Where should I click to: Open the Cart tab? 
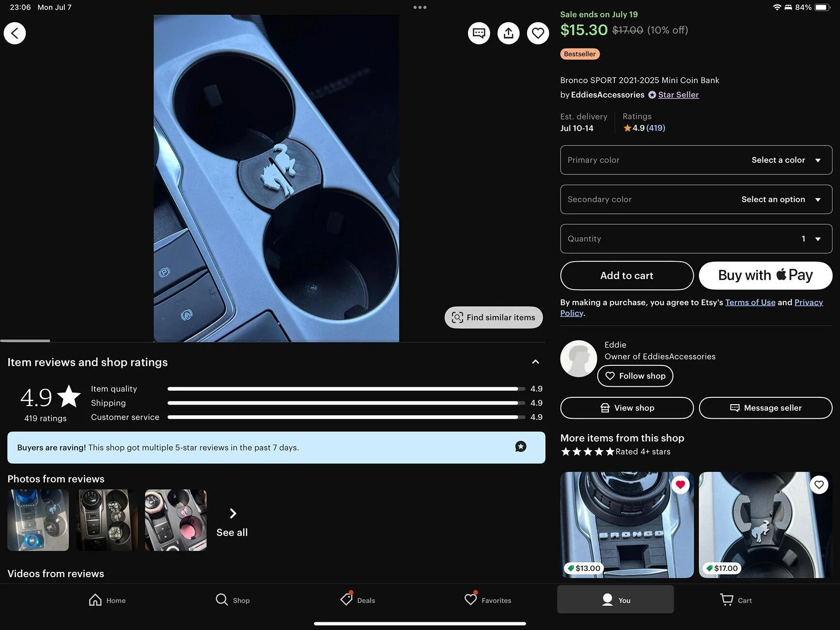[x=735, y=600]
